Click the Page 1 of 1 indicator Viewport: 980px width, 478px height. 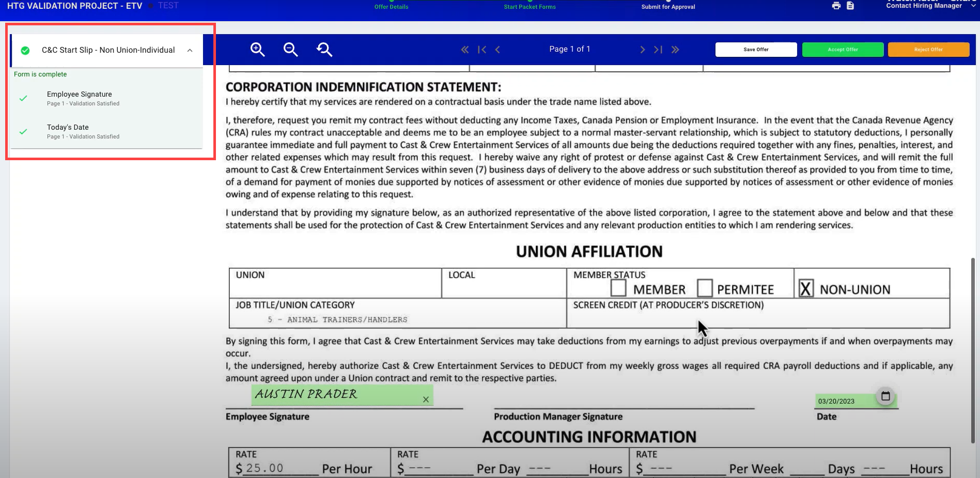click(569, 49)
